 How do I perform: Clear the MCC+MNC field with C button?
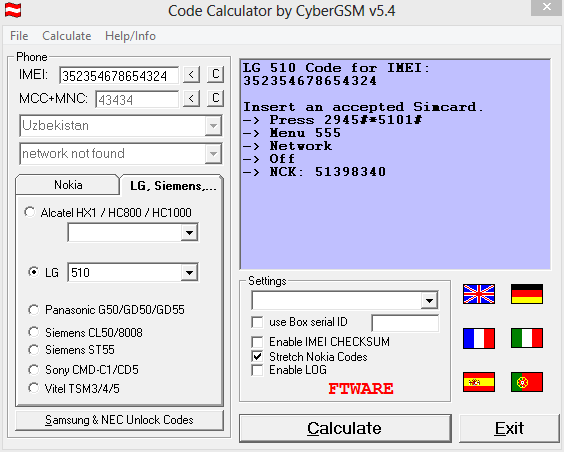tap(215, 98)
